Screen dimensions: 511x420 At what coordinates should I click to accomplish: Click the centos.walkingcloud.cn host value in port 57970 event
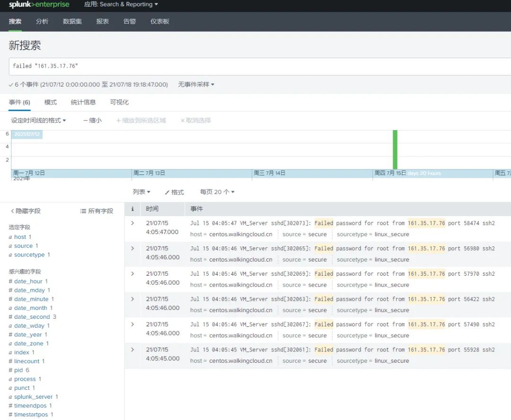(x=240, y=285)
